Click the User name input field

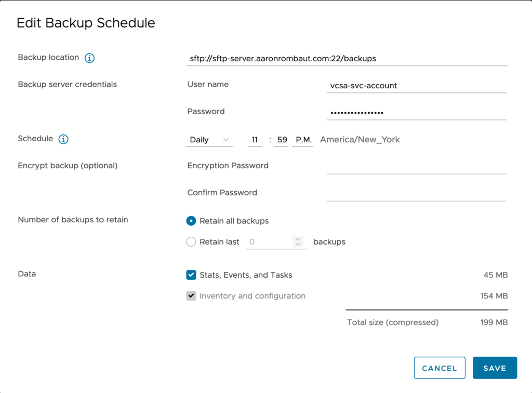point(416,86)
